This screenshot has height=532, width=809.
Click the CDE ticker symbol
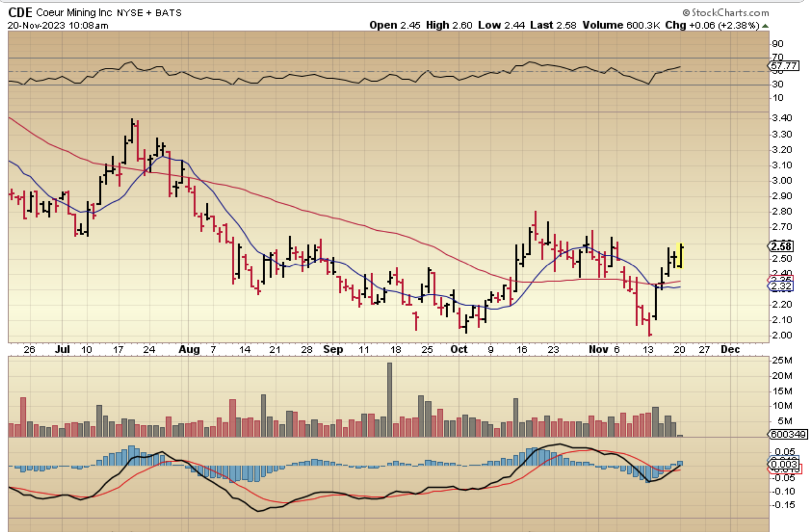(x=20, y=12)
